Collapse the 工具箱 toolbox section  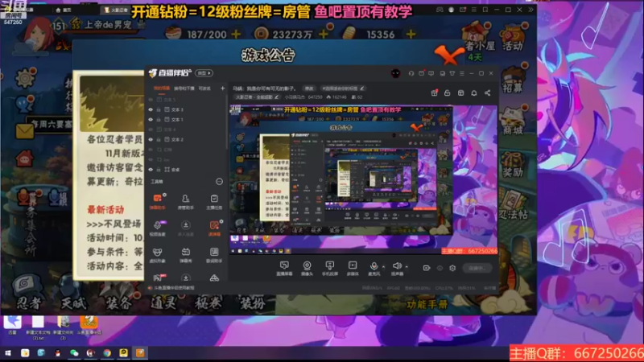click(x=219, y=182)
